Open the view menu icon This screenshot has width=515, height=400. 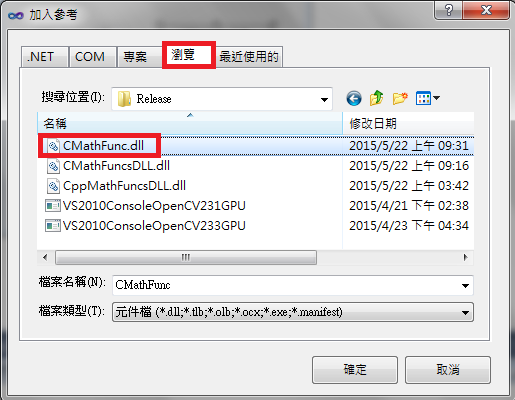click(x=428, y=98)
